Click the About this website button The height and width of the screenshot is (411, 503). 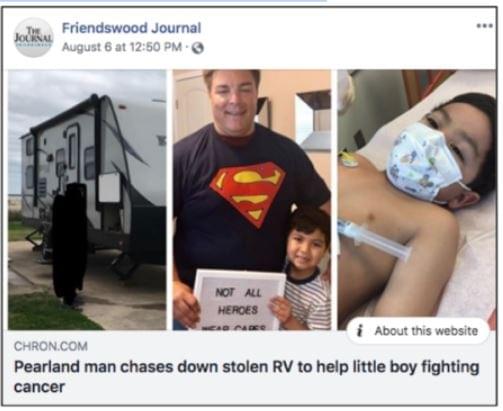[x=418, y=331]
